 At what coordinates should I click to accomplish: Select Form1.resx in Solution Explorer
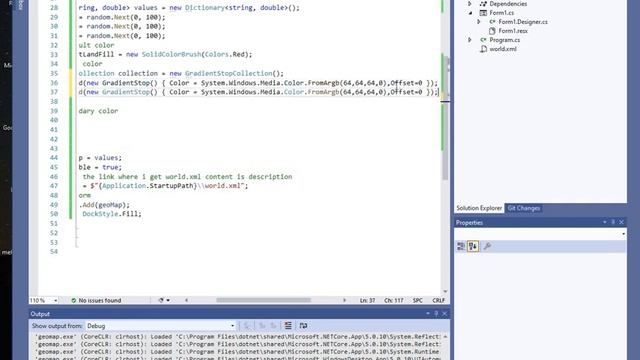513,31
